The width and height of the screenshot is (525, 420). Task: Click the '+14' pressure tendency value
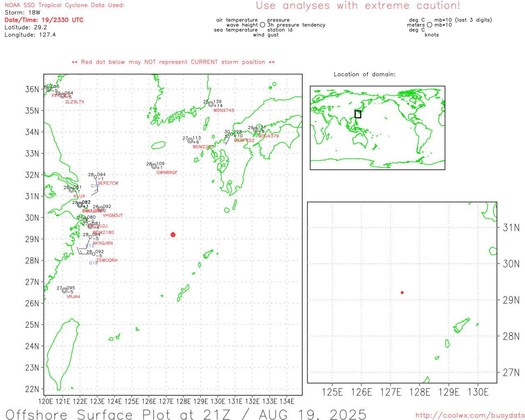click(218, 106)
